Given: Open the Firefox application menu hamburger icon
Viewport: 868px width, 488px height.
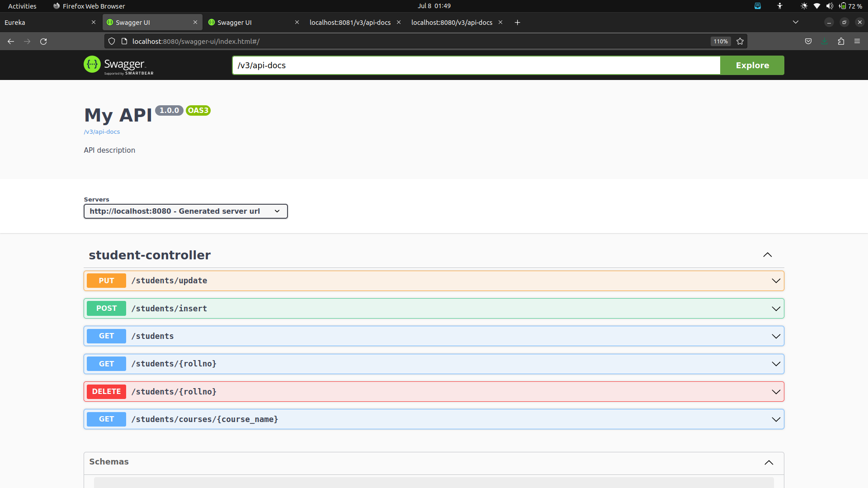Looking at the screenshot, I should point(857,41).
